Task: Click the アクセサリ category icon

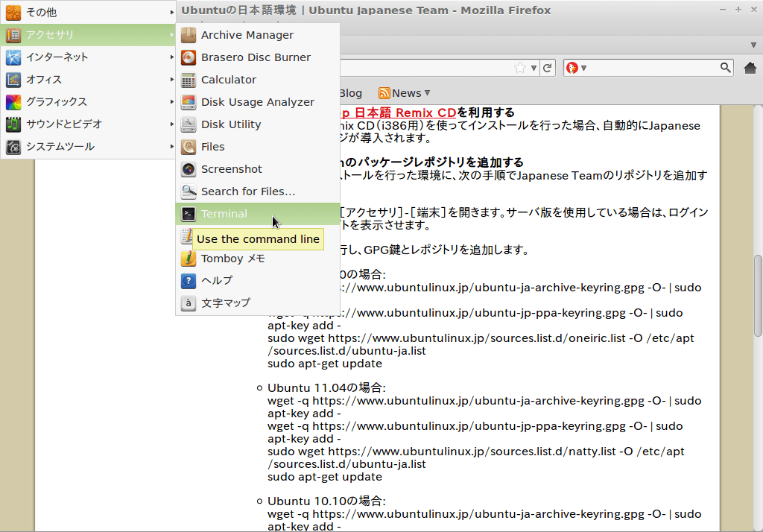Action: (x=13, y=35)
